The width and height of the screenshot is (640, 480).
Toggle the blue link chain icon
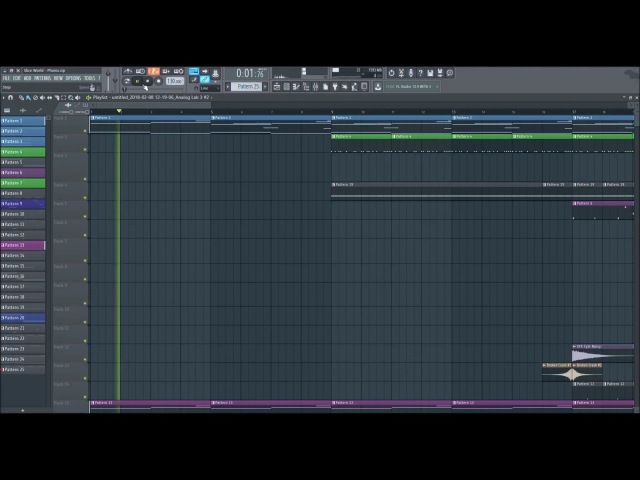[x=205, y=80]
